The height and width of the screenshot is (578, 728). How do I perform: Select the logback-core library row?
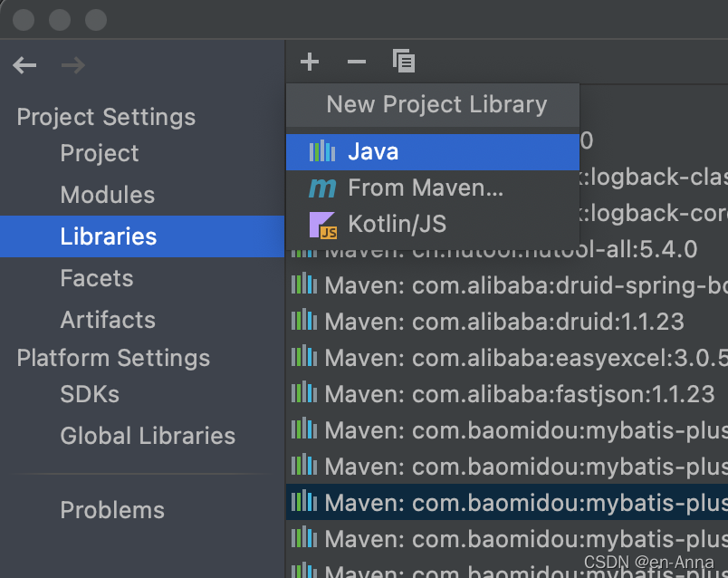(654, 213)
